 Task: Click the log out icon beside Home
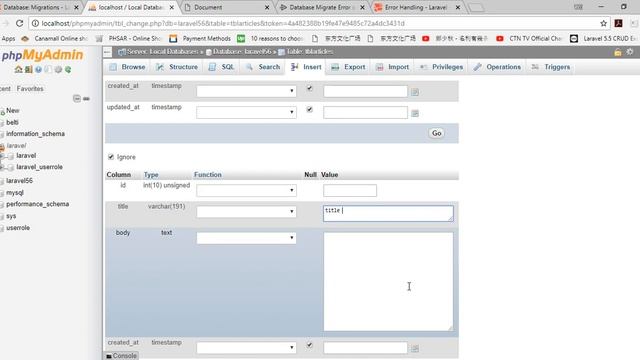(x=29, y=70)
